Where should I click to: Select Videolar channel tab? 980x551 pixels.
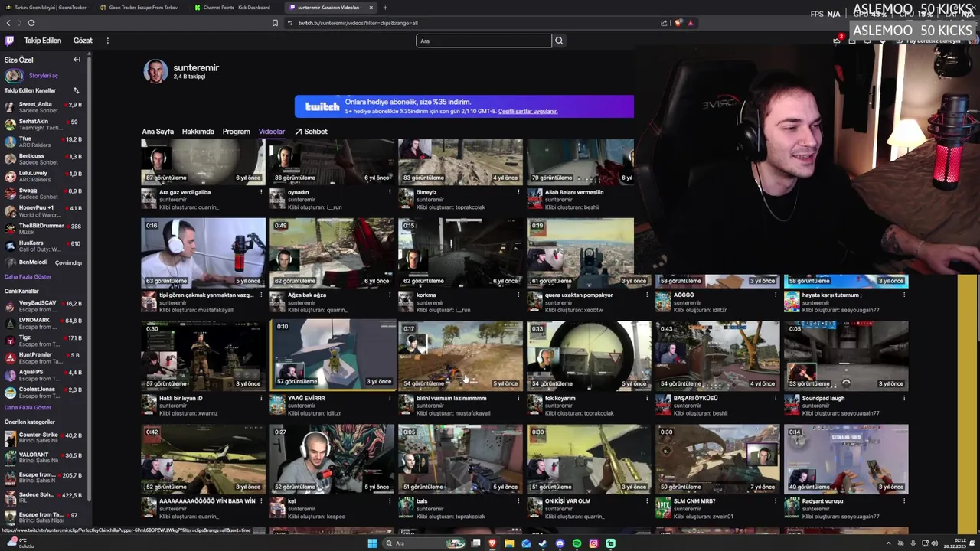coord(272,132)
